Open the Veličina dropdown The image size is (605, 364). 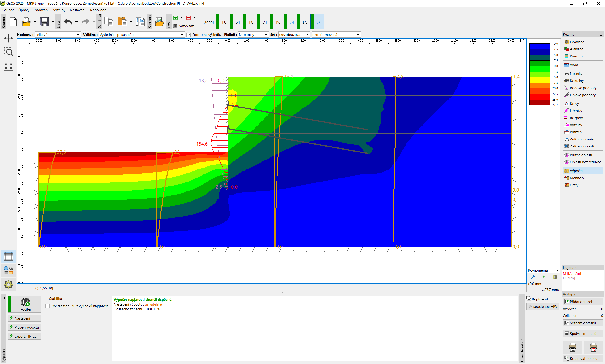[142, 35]
